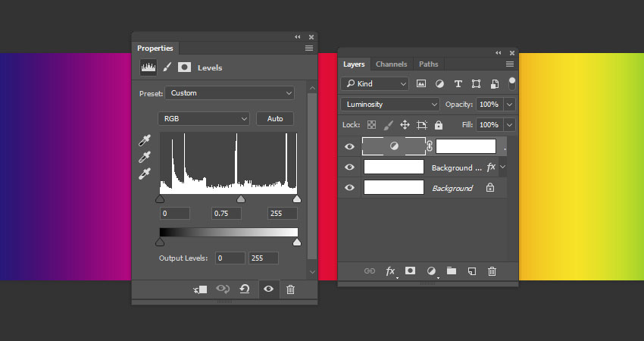Image resolution: width=644 pixels, height=341 pixels.
Task: Open the Luminosity blend mode dropdown
Action: coord(390,104)
